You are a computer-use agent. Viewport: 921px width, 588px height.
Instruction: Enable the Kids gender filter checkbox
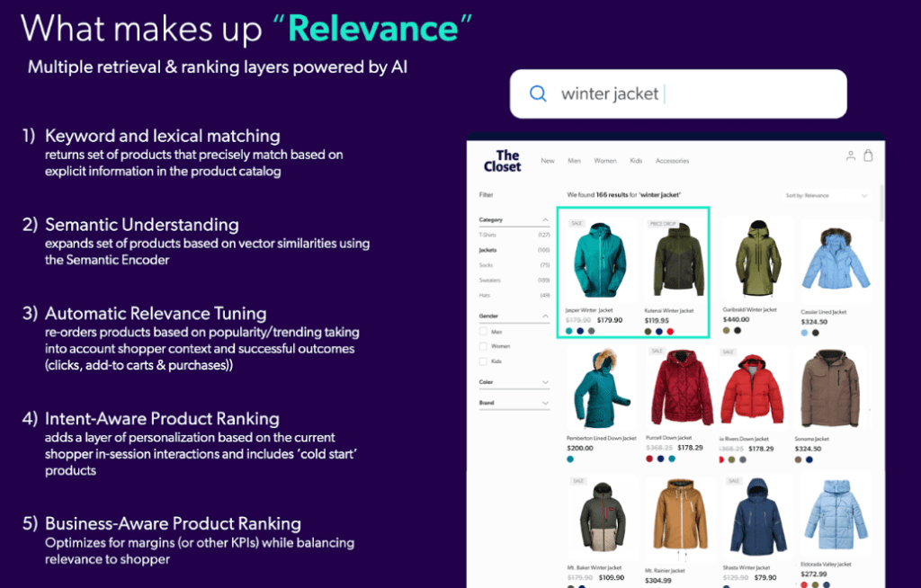point(484,361)
